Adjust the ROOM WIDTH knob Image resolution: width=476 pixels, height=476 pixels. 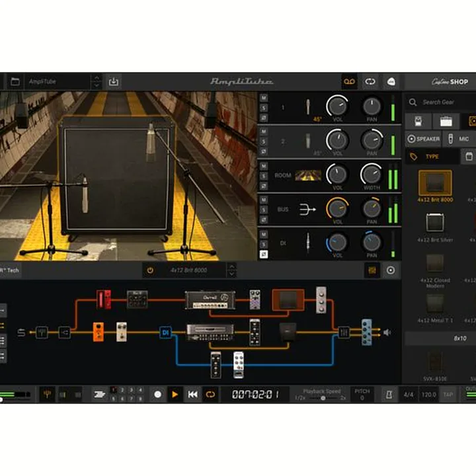[x=371, y=175]
